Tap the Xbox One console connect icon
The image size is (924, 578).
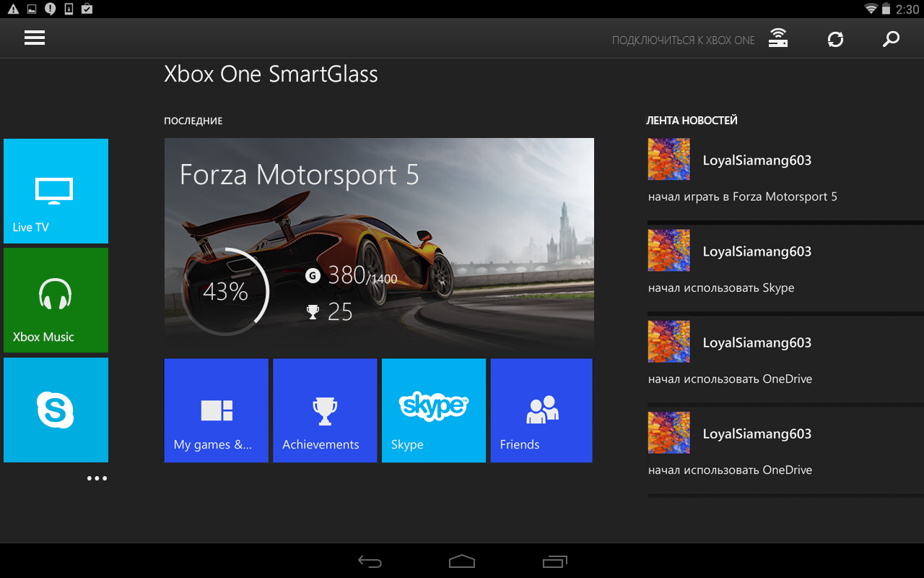click(778, 38)
